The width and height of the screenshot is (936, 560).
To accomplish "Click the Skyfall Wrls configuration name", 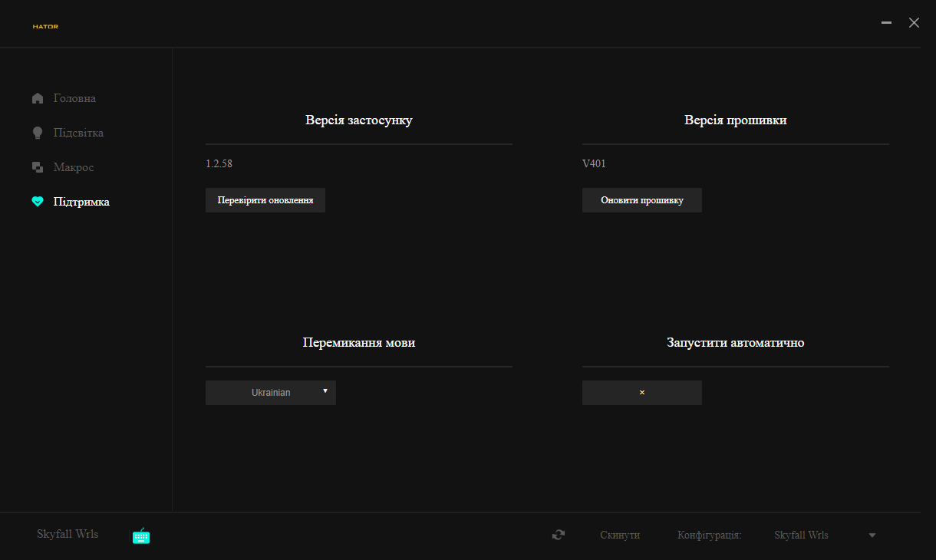I will 801,535.
